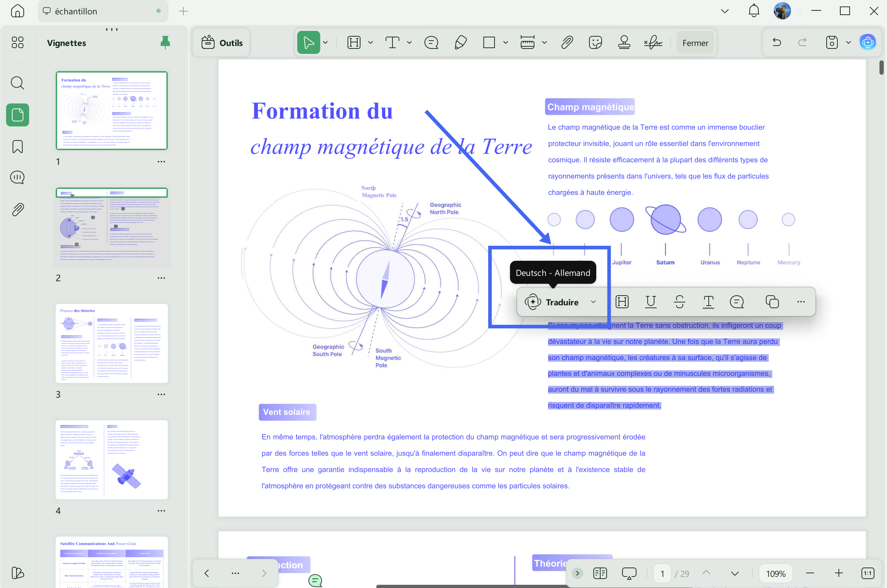Select the rectangle shape tool
The width and height of the screenshot is (887, 588).
click(x=489, y=42)
